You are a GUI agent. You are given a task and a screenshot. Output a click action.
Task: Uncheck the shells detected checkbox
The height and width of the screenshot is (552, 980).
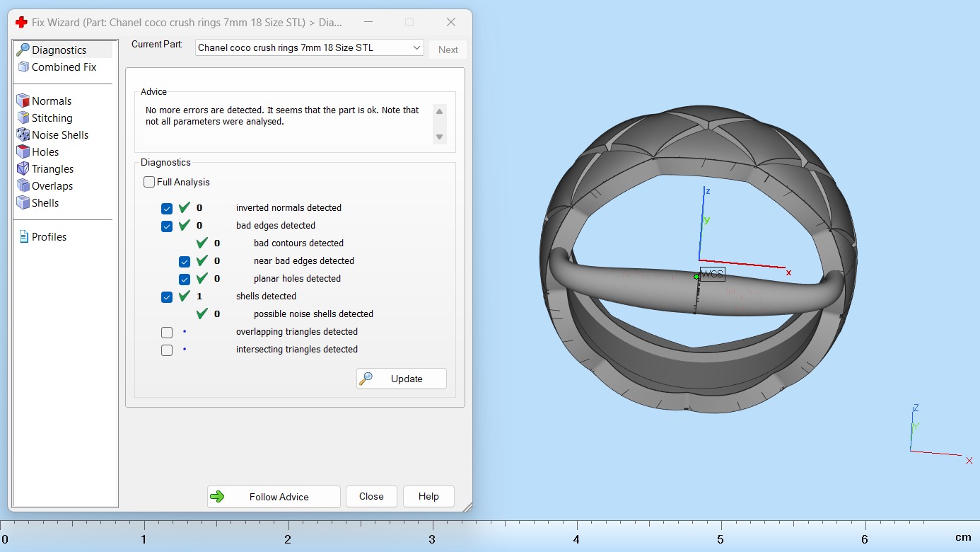point(167,297)
